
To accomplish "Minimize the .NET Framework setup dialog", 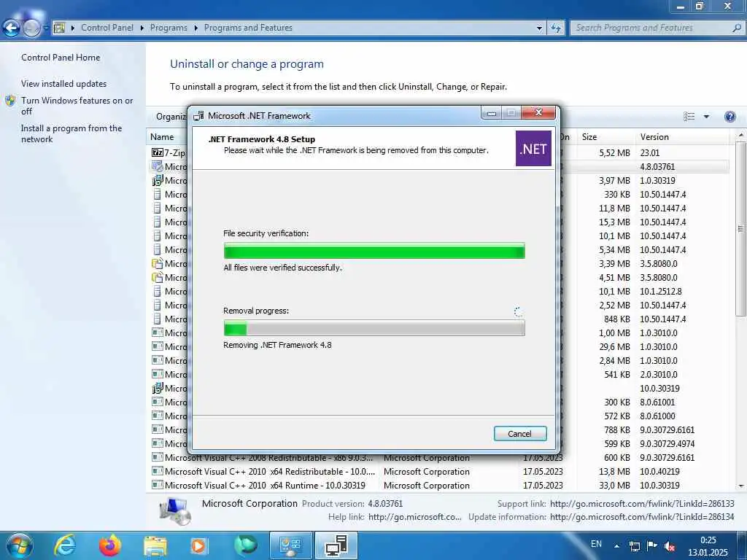I will coord(492,113).
